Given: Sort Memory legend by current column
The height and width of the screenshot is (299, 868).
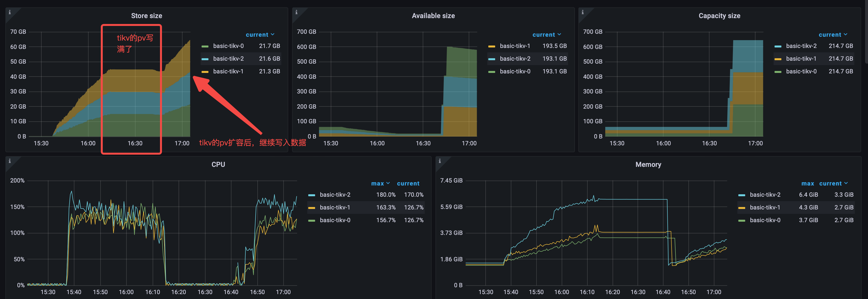Looking at the screenshot, I should [x=833, y=183].
